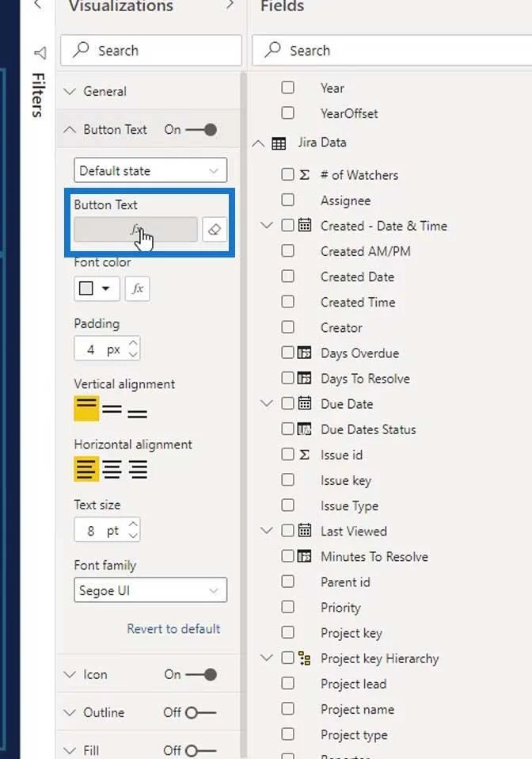Select center horizontal alignment
The height and width of the screenshot is (759, 532).
pos(112,469)
